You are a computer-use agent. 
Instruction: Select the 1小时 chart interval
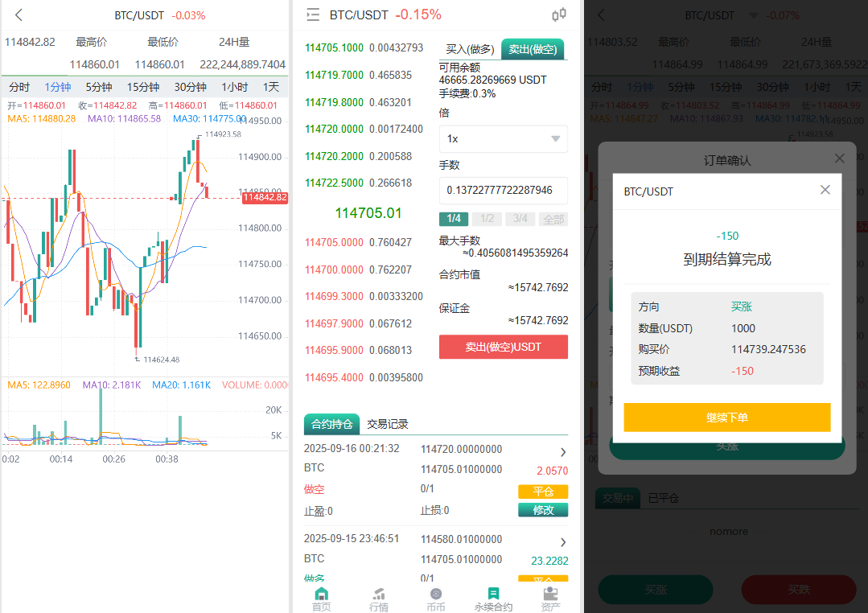click(234, 87)
